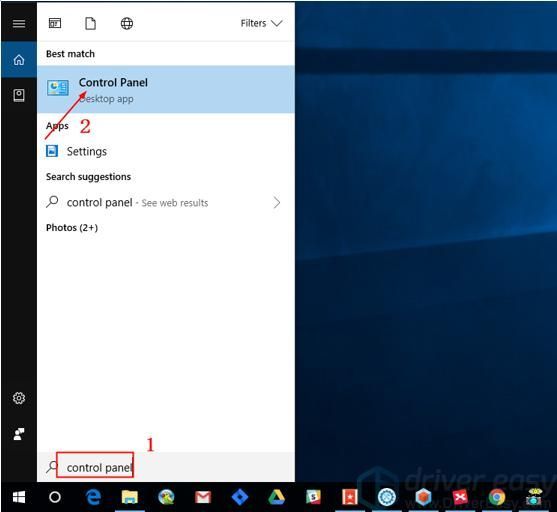This screenshot has height=512, width=557.
Task: Expand the Filters dropdown
Action: pos(261,23)
